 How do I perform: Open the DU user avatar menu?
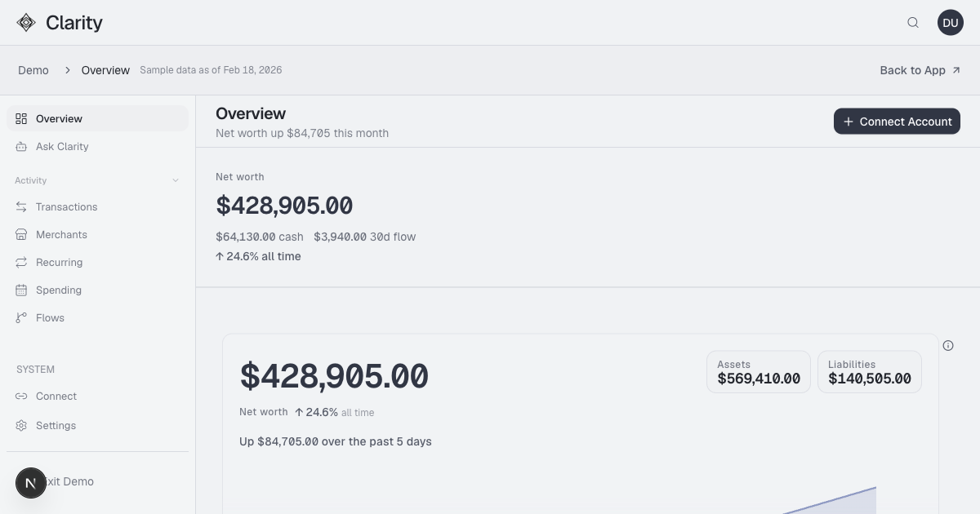pos(951,23)
